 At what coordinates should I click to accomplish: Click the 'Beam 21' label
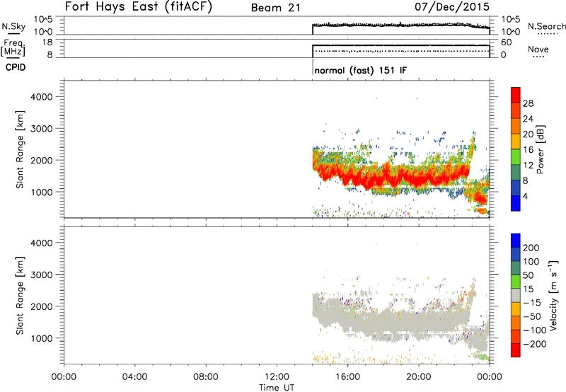point(275,8)
